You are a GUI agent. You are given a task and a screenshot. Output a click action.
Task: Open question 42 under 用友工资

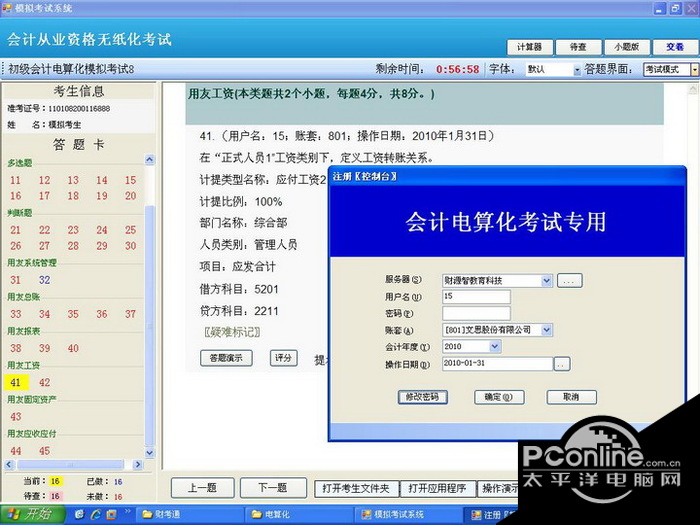tap(44, 383)
